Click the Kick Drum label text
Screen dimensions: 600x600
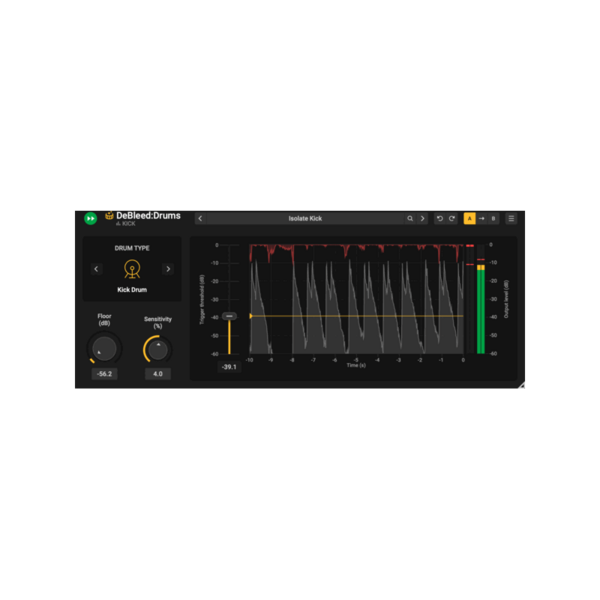132,290
